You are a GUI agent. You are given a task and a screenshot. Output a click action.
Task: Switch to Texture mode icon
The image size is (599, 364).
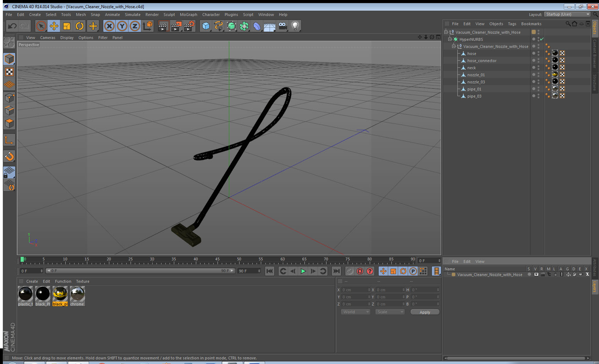coord(9,72)
